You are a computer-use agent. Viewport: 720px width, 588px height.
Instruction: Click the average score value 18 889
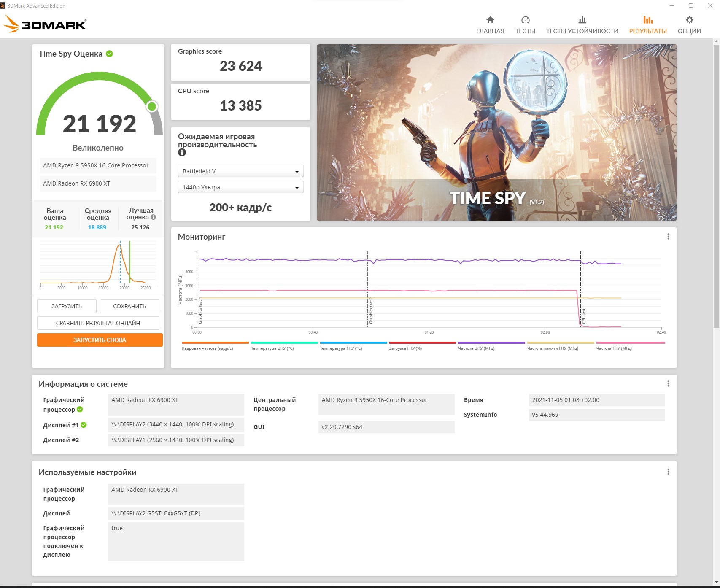tap(97, 227)
